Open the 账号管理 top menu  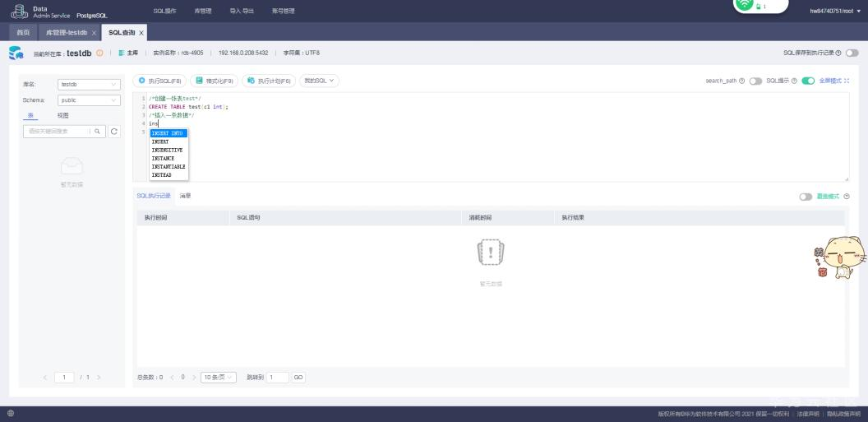tap(283, 11)
